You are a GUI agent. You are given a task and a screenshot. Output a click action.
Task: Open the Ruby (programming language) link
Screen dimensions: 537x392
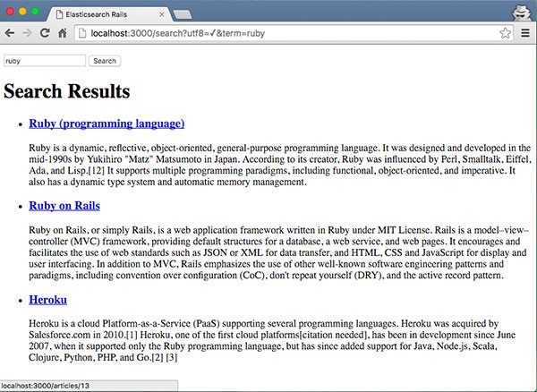point(107,124)
